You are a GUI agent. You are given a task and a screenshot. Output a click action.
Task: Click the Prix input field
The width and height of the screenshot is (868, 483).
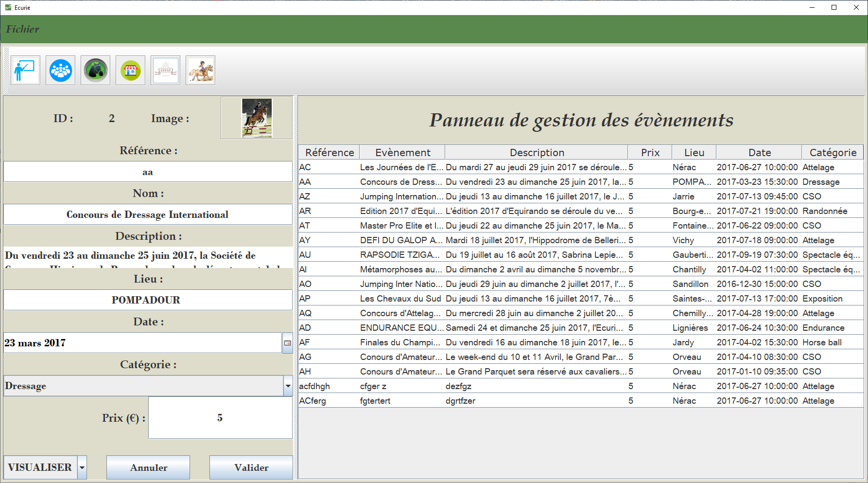pyautogui.click(x=220, y=418)
